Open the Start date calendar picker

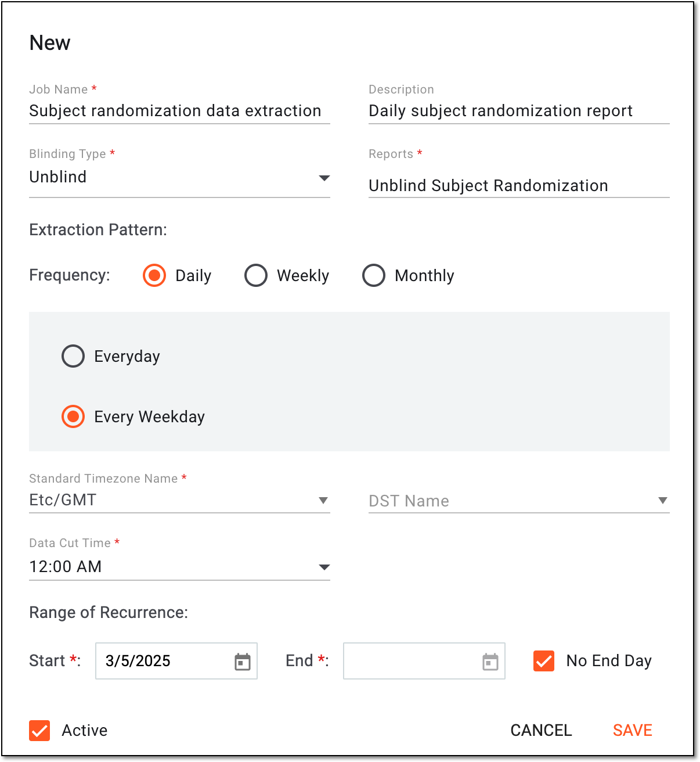[x=243, y=662]
